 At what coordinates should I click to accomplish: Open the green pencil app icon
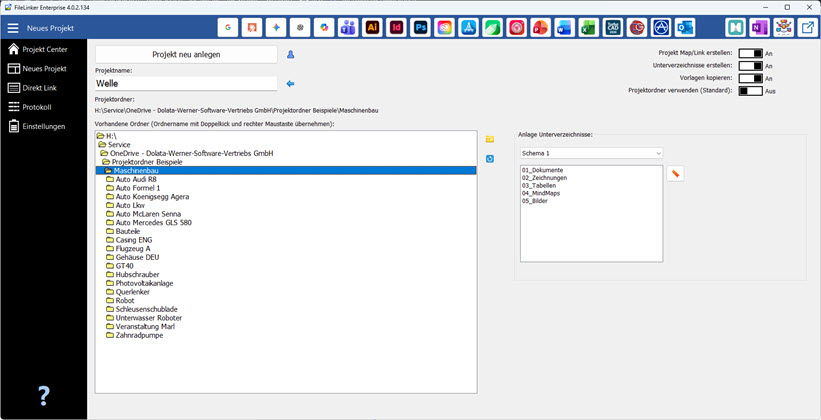pos(493,28)
